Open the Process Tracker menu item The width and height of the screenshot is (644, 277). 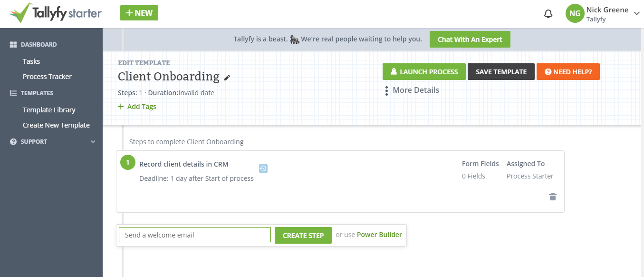(47, 76)
